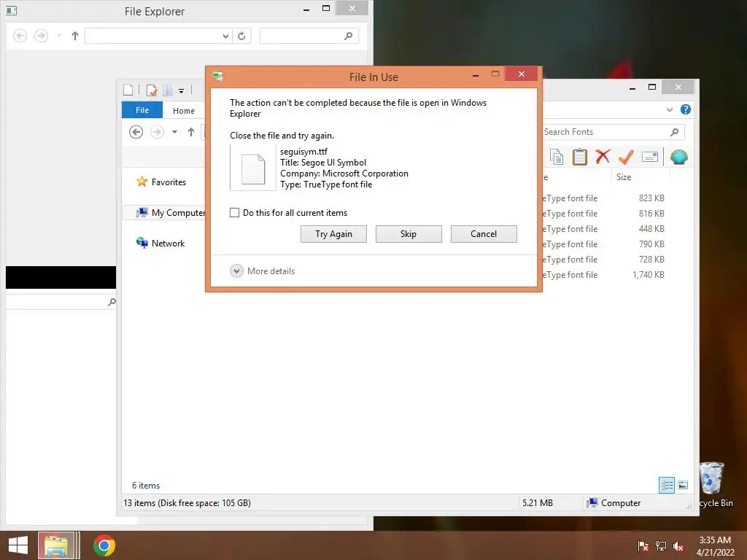747x560 pixels.
Task: Select the 1,740 KB font file row
Action: (603, 274)
